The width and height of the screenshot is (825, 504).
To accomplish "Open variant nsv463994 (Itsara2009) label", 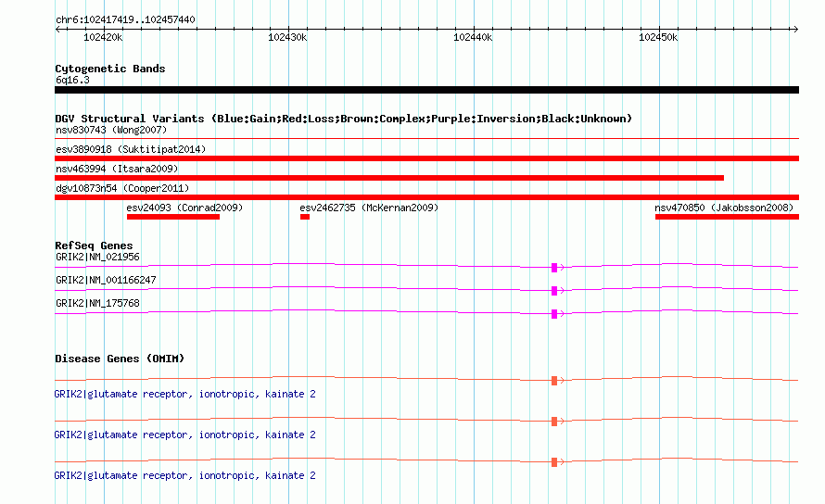I will (117, 169).
